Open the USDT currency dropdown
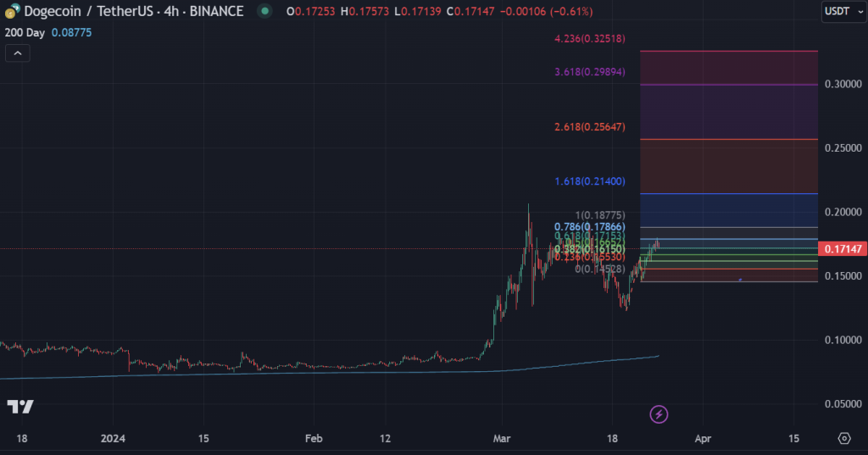This screenshot has height=455, width=868. tap(843, 11)
